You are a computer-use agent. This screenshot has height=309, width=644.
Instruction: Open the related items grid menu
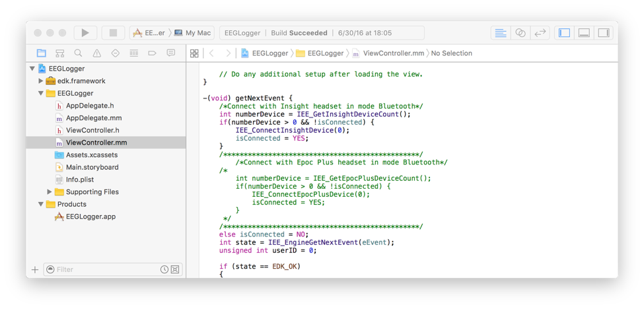tap(194, 53)
